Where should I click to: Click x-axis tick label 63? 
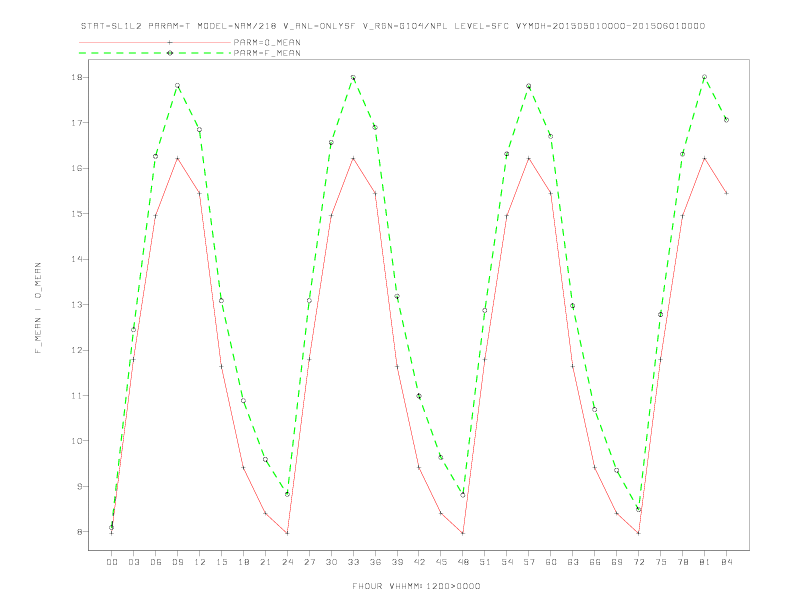point(573,562)
